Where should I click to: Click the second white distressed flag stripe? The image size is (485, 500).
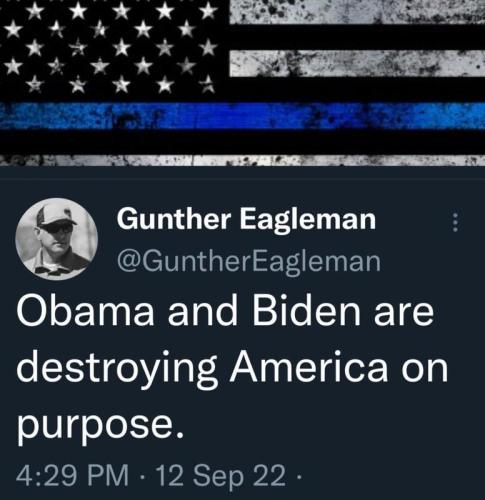point(357,63)
